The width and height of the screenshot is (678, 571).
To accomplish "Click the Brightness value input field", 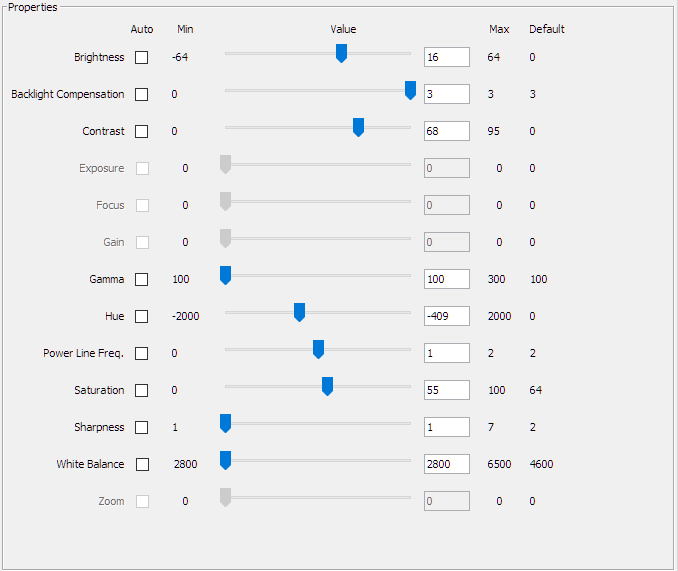I will pyautogui.click(x=446, y=57).
